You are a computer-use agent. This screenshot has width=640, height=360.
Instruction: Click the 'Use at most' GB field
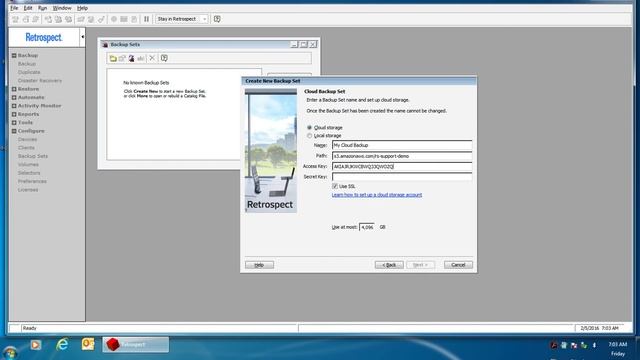[x=367, y=227]
